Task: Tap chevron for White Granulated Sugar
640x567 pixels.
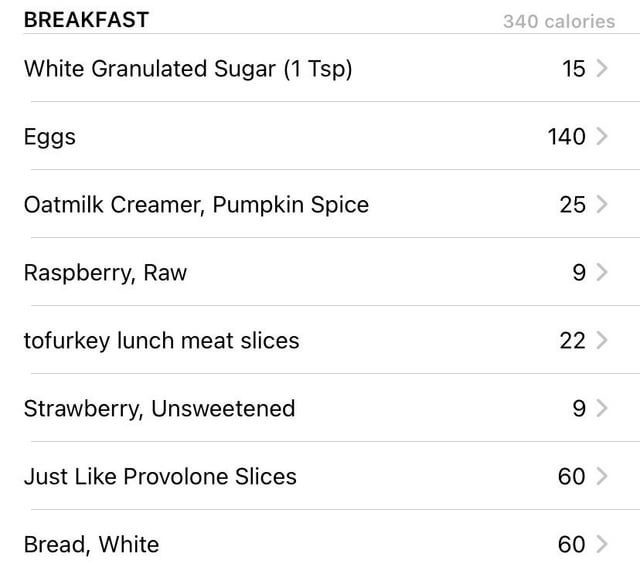Action: [602, 68]
